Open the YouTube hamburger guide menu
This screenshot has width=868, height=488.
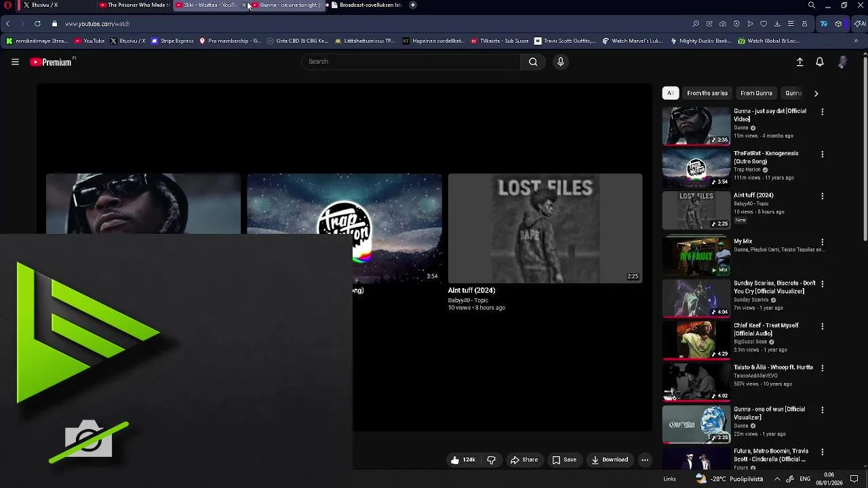click(x=15, y=62)
